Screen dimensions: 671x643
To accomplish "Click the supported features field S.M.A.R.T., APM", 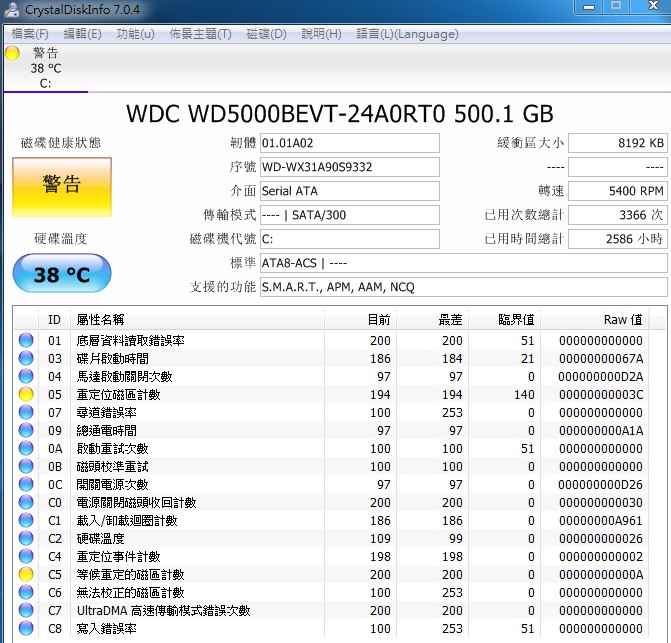I will point(463,287).
